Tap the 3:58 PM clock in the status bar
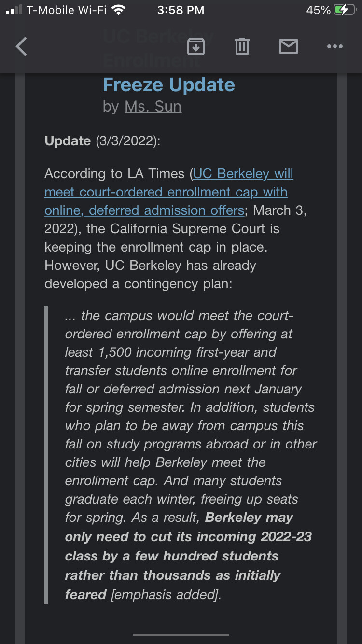This screenshot has height=644, width=362. tap(181, 10)
